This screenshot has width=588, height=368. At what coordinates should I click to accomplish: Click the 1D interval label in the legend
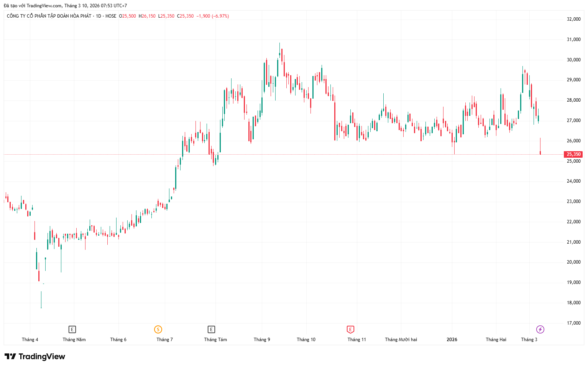[x=99, y=16]
